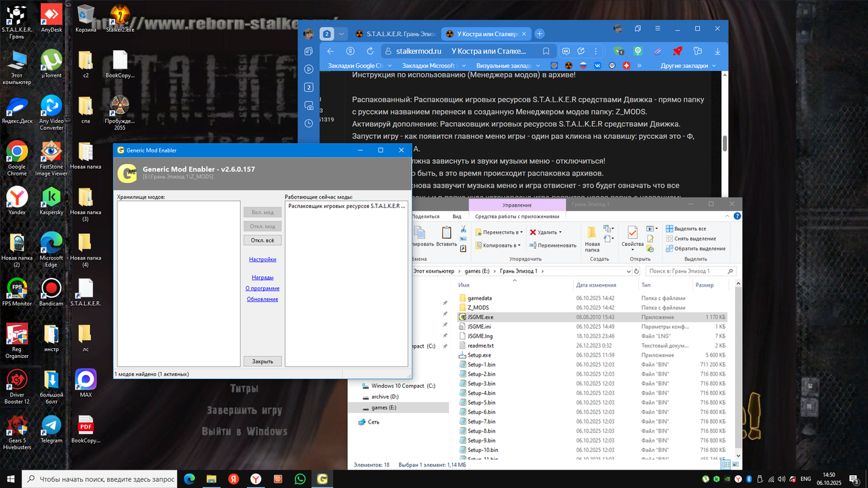Open the Настройки link in Mod Enabler

coord(262,260)
